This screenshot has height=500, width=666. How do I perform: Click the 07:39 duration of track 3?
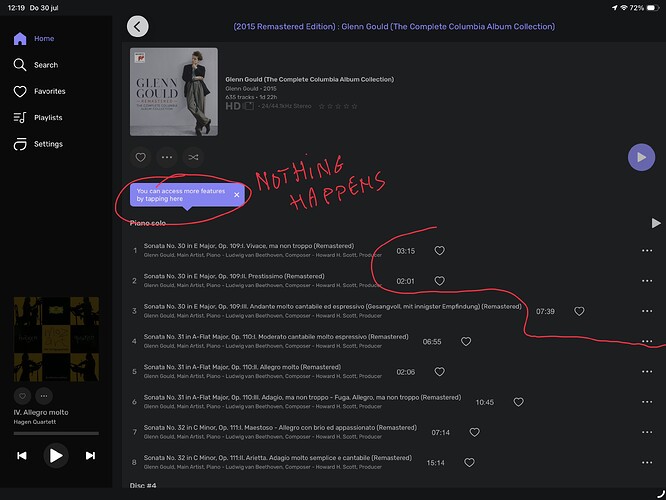545,311
